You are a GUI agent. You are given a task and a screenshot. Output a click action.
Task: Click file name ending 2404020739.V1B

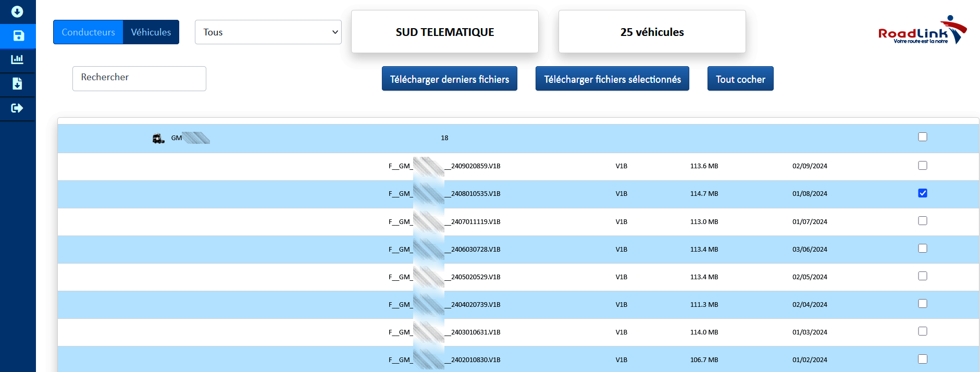tap(444, 305)
